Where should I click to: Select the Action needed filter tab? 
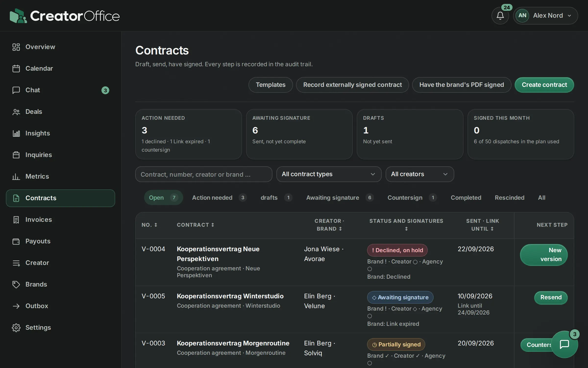(219, 197)
